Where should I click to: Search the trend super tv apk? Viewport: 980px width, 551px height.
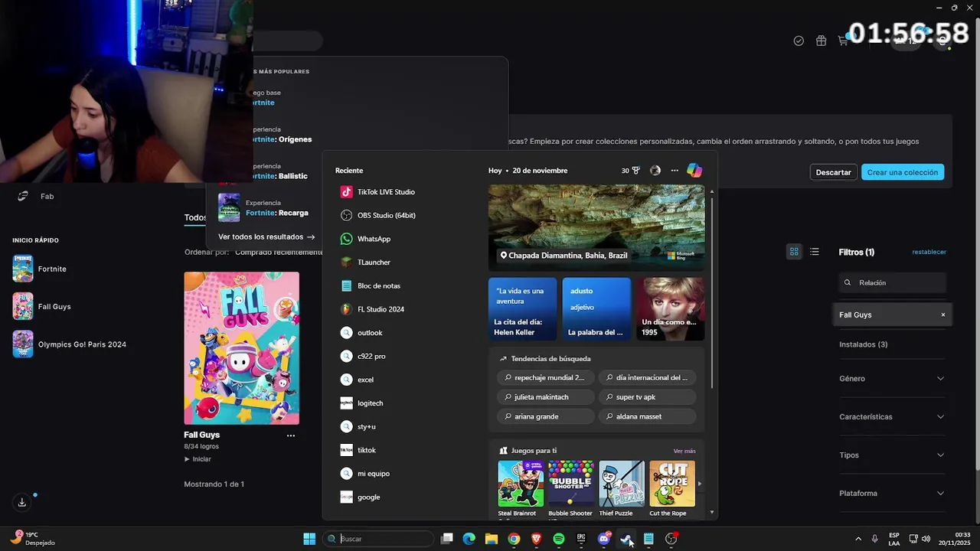tap(647, 397)
